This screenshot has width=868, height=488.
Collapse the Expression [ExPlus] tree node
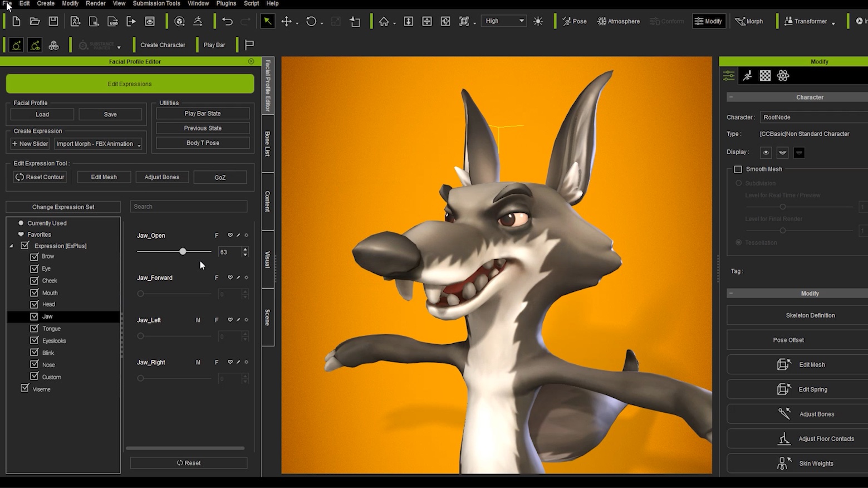(12, 246)
